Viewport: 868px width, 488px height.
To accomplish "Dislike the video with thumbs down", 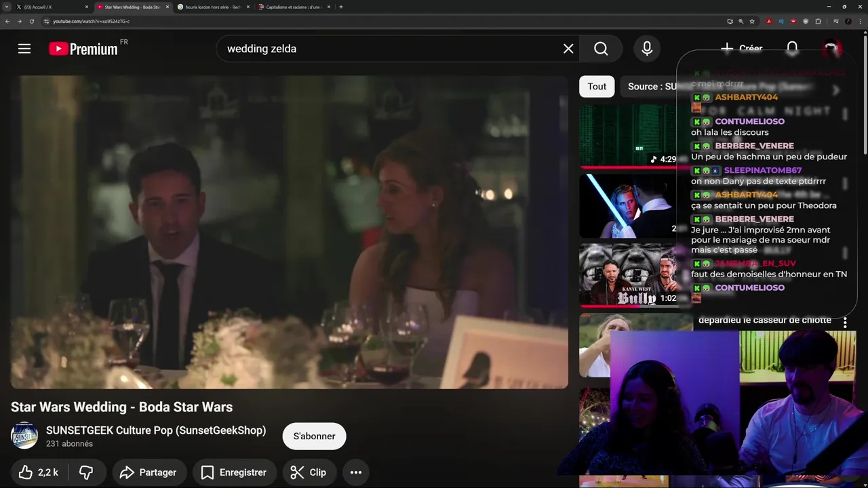I will pyautogui.click(x=86, y=472).
